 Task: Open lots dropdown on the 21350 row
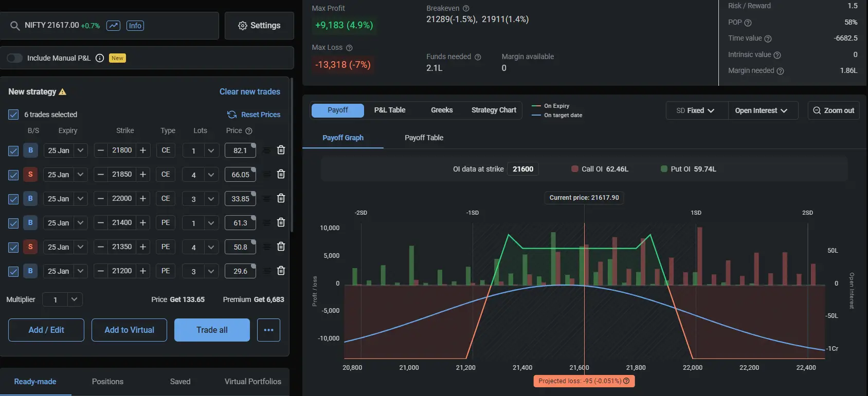(211, 247)
